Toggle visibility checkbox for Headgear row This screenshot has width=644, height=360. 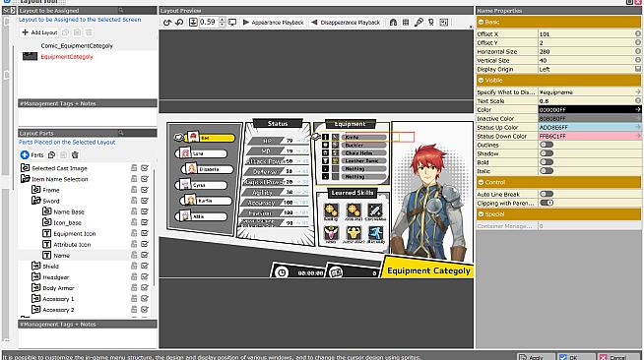(145, 277)
